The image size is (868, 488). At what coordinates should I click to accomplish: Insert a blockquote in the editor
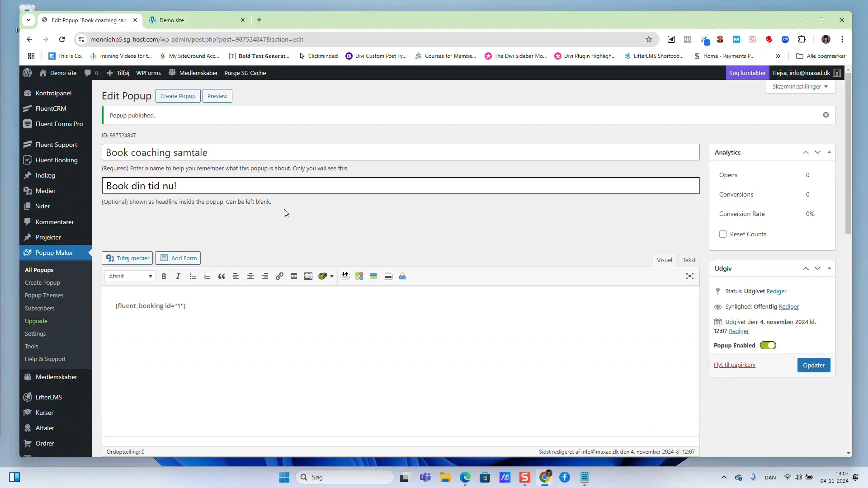(222, 276)
